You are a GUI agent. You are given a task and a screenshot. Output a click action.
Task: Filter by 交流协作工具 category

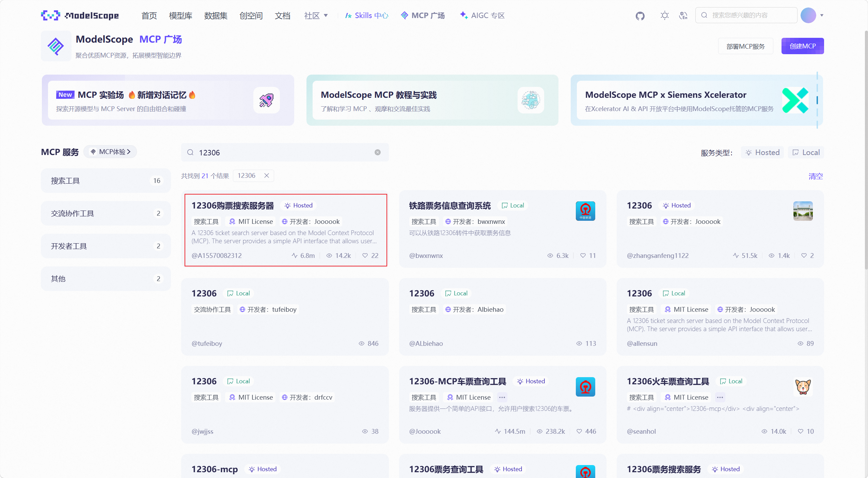(106, 213)
